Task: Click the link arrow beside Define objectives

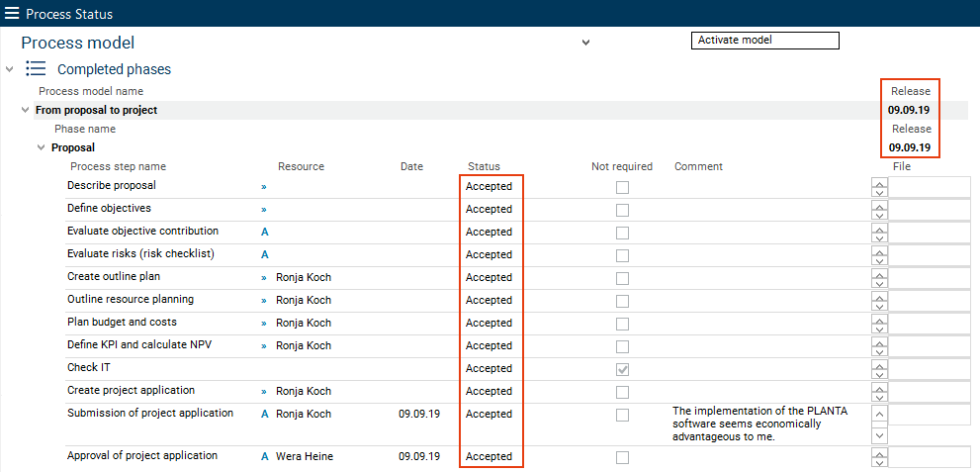Action: click(264, 209)
